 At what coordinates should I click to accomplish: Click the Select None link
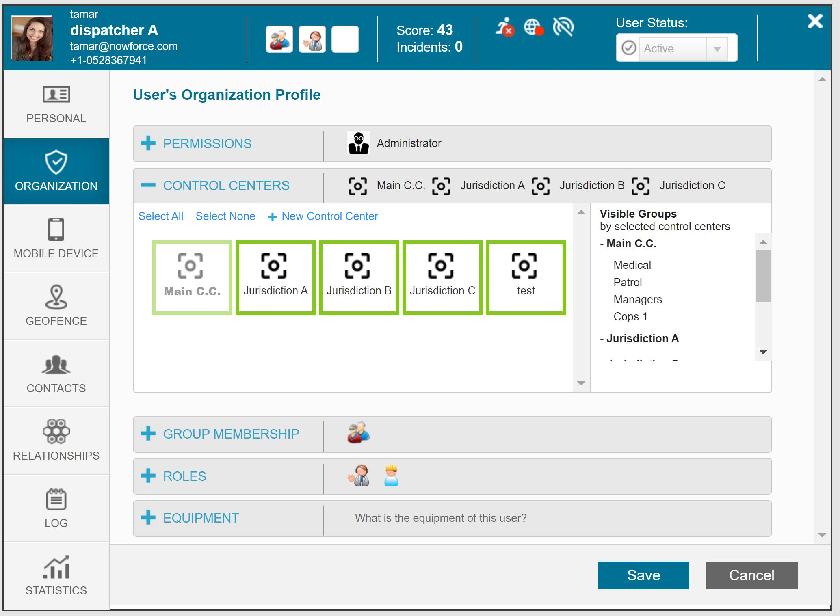pyautogui.click(x=225, y=216)
